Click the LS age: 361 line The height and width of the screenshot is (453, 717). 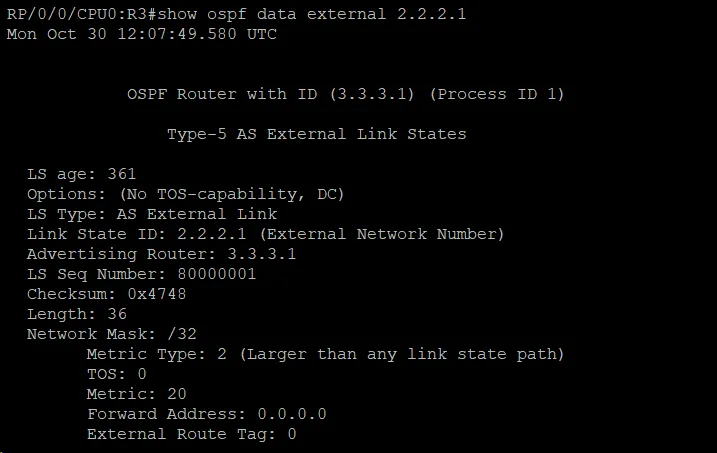point(81,174)
